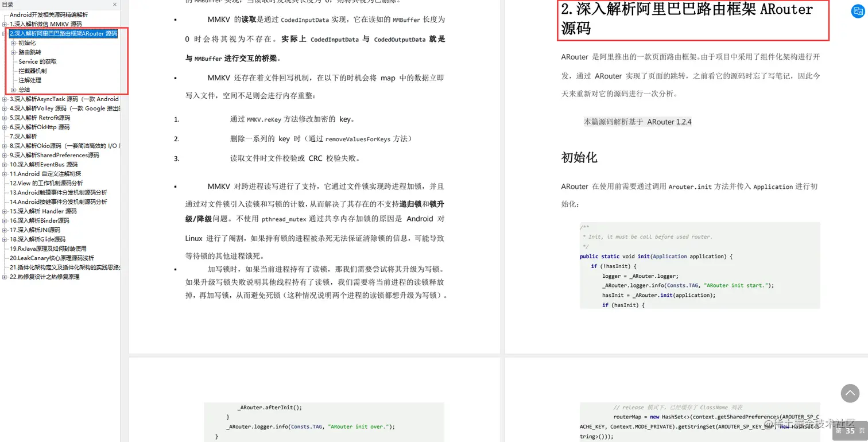Expand the 6.深入解析OkHttp 源码 node
The width and height of the screenshot is (868, 442).
[x=5, y=127]
